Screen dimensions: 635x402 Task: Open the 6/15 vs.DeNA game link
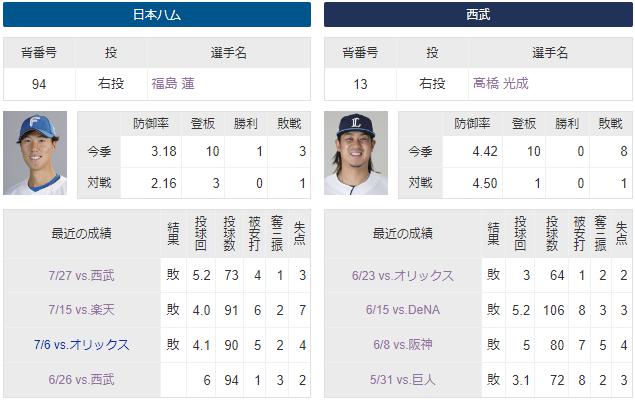[403, 310]
